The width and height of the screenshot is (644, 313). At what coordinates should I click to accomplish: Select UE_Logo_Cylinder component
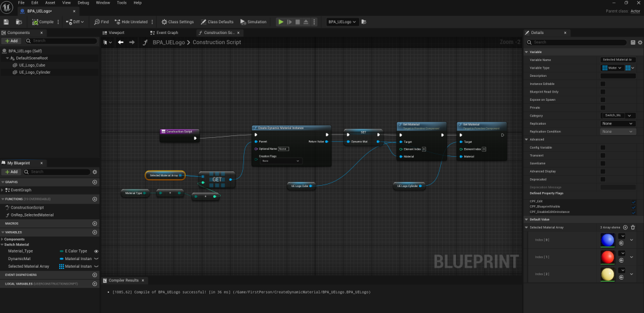pos(35,72)
